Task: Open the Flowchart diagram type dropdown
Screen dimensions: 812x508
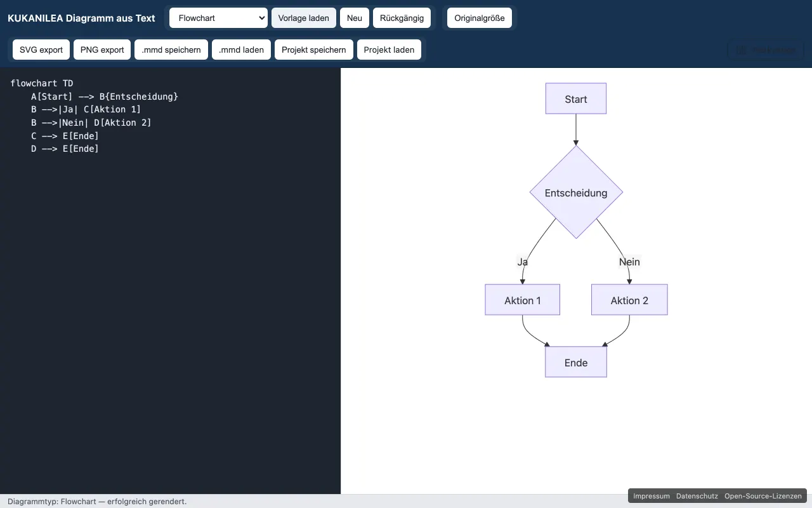Action: click(x=218, y=18)
